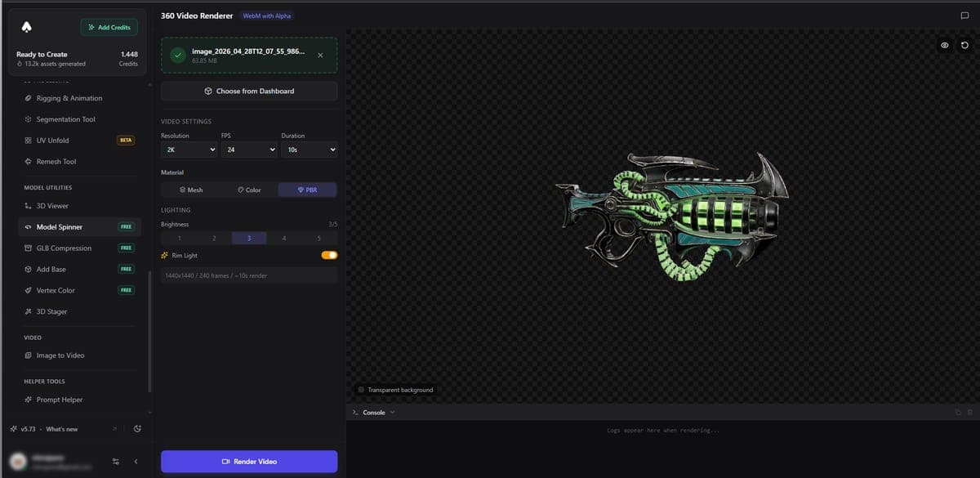980x478 pixels.
Task: Open the FPS dropdown showing 24
Action: click(x=249, y=150)
